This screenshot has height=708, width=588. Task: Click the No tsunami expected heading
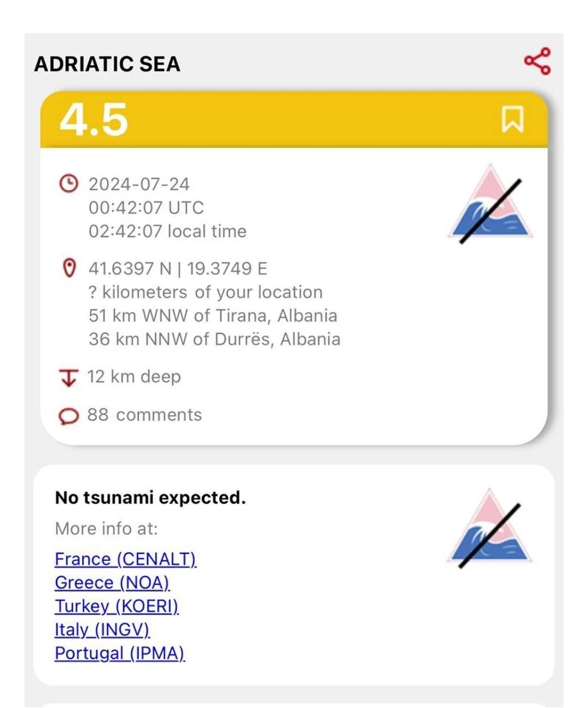[150, 497]
